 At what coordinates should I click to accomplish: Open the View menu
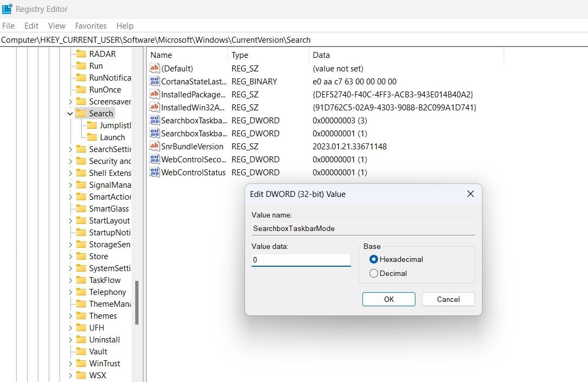pyautogui.click(x=57, y=26)
